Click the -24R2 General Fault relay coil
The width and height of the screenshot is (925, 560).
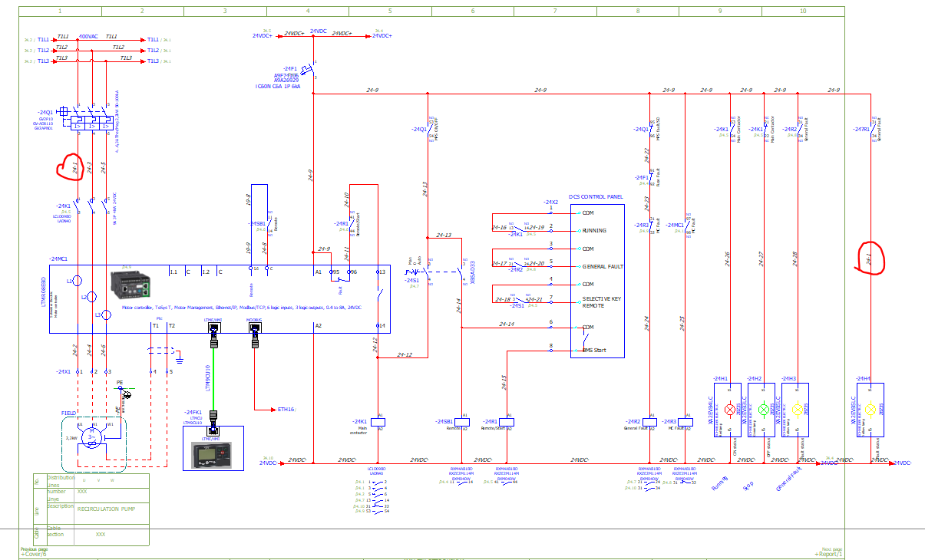point(649,421)
